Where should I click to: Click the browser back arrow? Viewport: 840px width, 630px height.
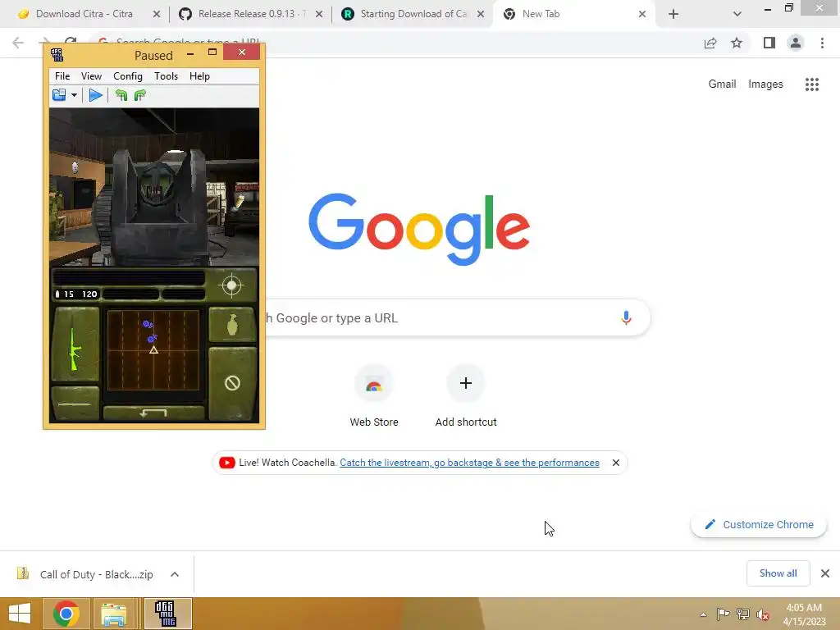pos(18,43)
